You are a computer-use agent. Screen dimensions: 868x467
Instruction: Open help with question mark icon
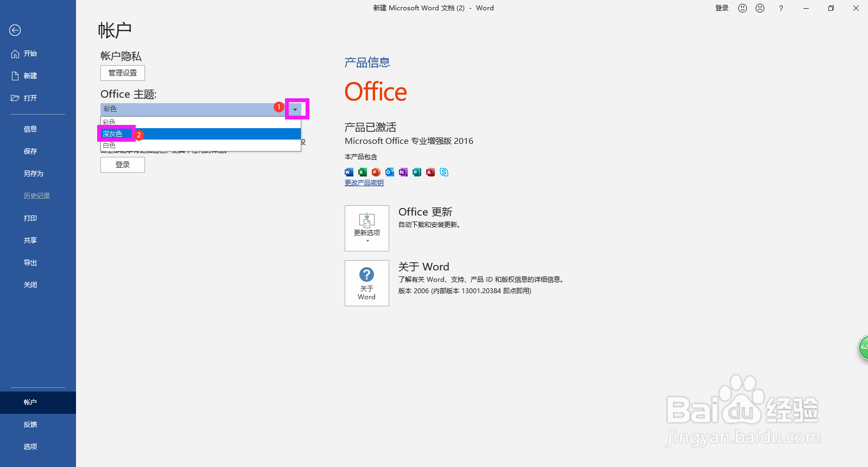(x=781, y=8)
